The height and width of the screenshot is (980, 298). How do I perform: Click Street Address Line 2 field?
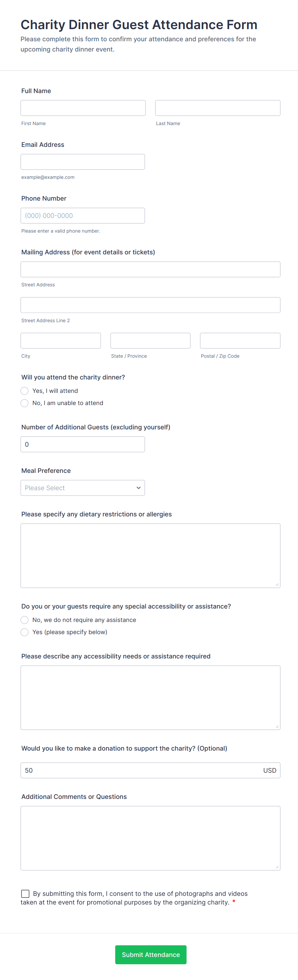151,305
